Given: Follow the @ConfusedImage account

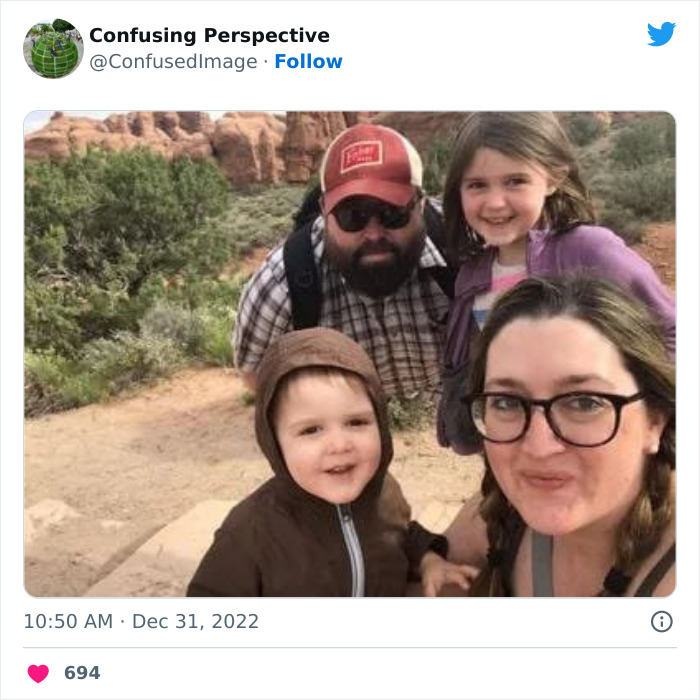Looking at the screenshot, I should (x=308, y=61).
